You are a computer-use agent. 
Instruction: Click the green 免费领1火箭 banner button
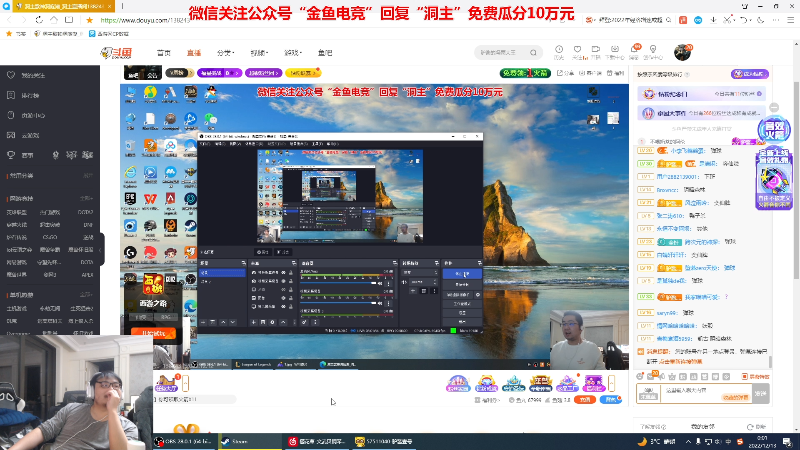pos(525,73)
